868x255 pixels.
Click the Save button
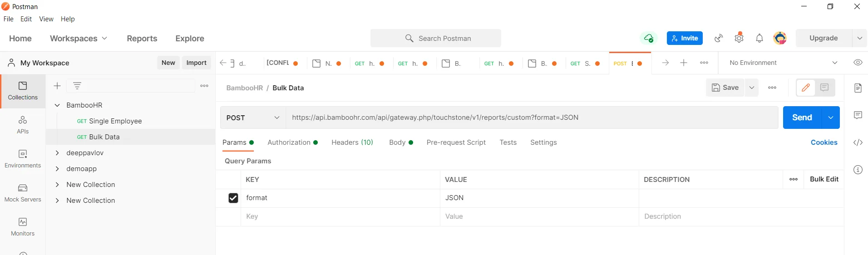pyautogui.click(x=725, y=88)
